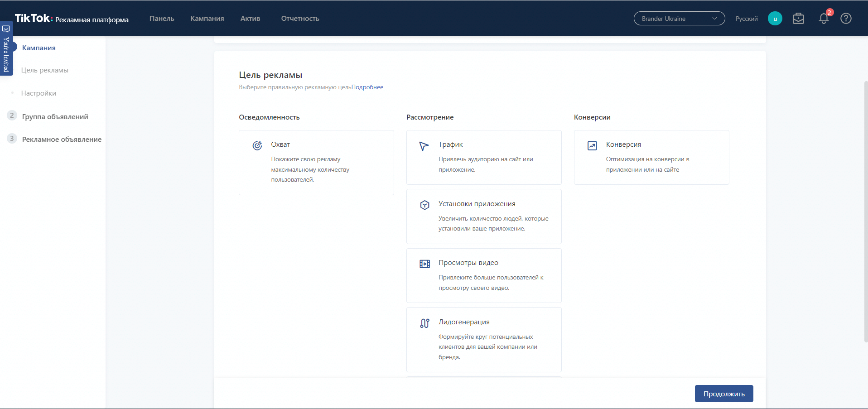Click the Conversion chart icon
Screen dimensions: 868x409
coord(592,146)
